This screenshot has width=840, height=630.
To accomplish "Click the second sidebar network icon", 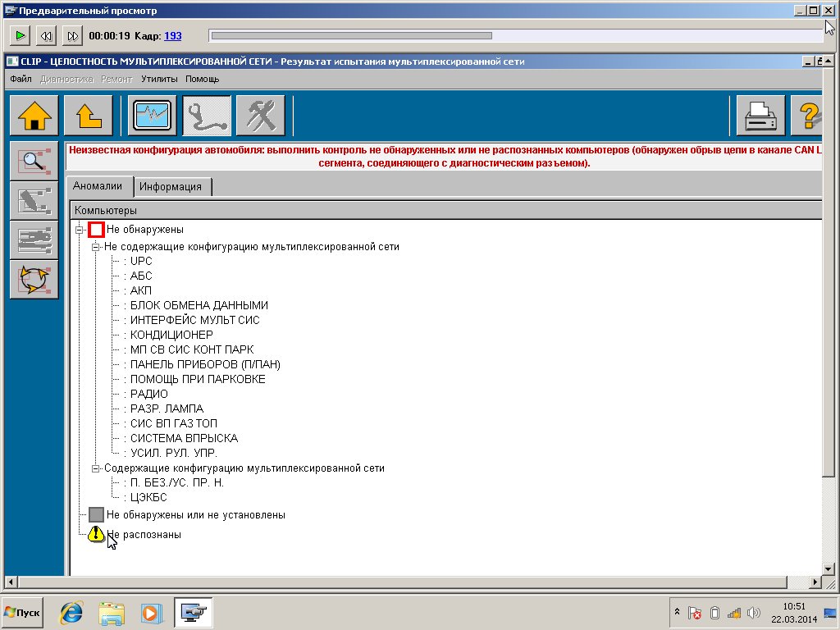I will click(34, 200).
